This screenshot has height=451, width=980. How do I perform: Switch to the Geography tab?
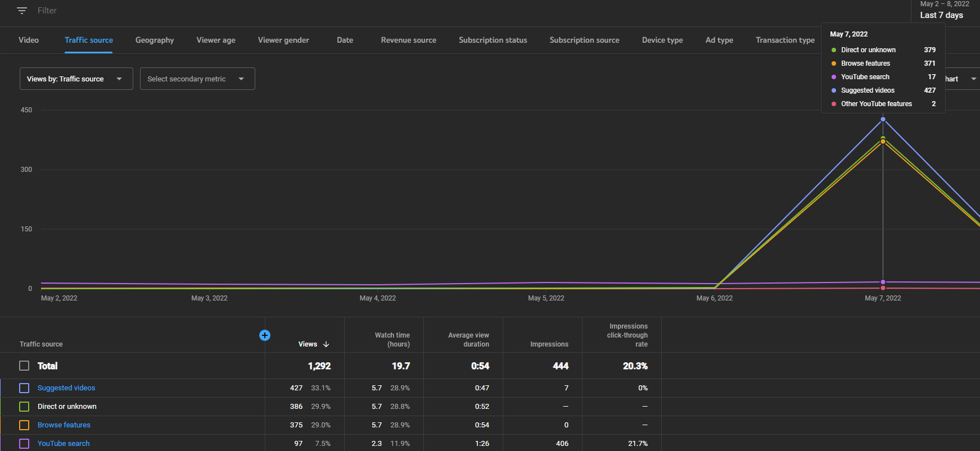click(x=155, y=40)
